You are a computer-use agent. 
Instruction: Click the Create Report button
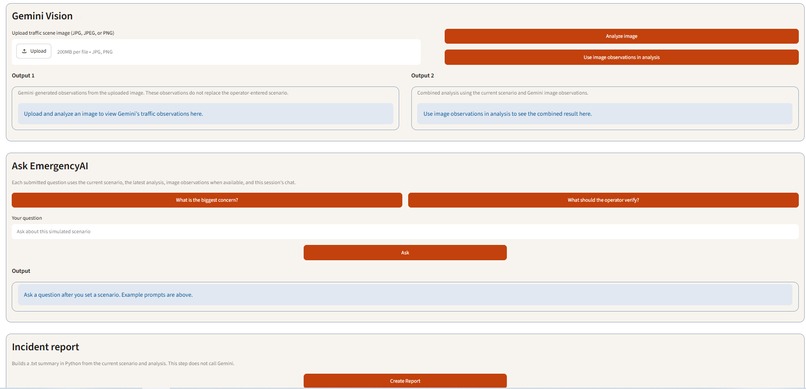click(405, 381)
